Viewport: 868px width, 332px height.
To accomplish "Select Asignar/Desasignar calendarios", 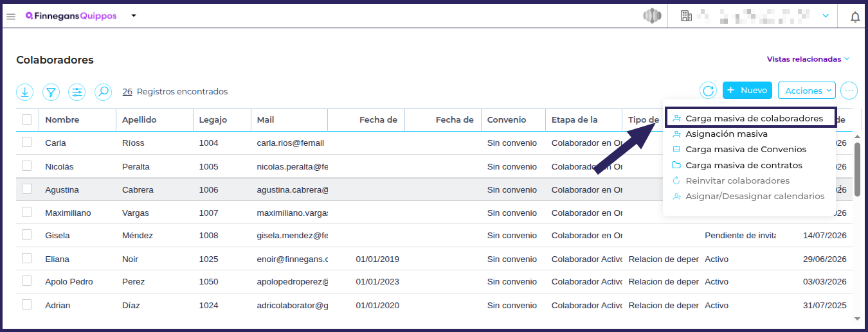I will (x=755, y=196).
